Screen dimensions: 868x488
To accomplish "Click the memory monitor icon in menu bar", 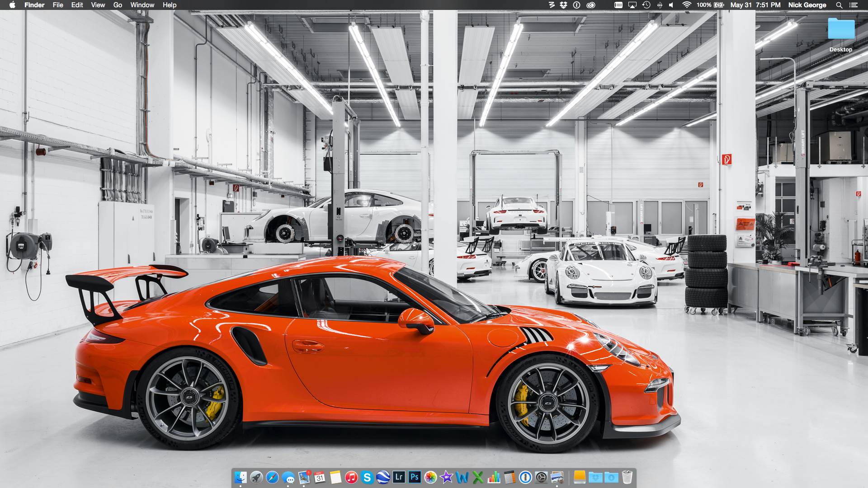I will tap(618, 5).
